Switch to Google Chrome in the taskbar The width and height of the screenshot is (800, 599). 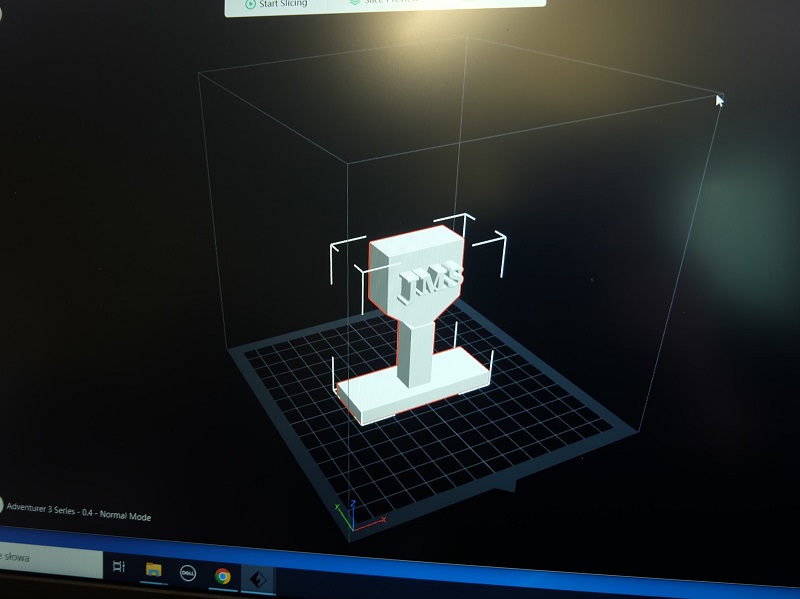click(x=222, y=576)
